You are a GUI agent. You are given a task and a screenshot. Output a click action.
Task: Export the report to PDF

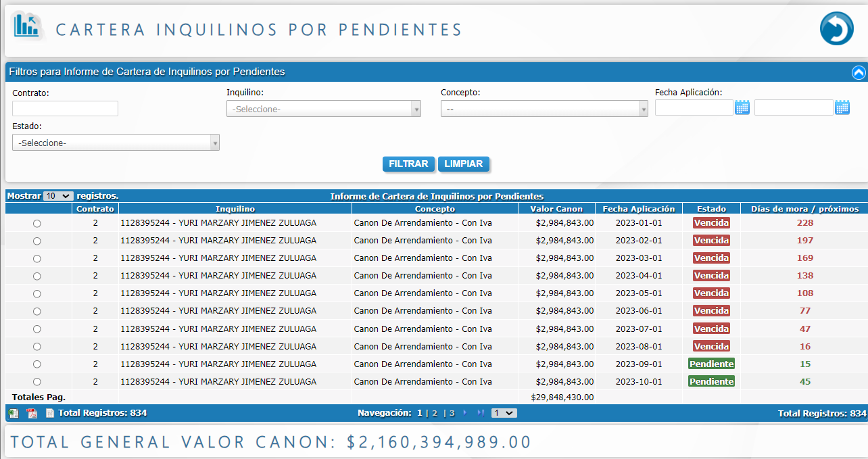click(x=32, y=413)
